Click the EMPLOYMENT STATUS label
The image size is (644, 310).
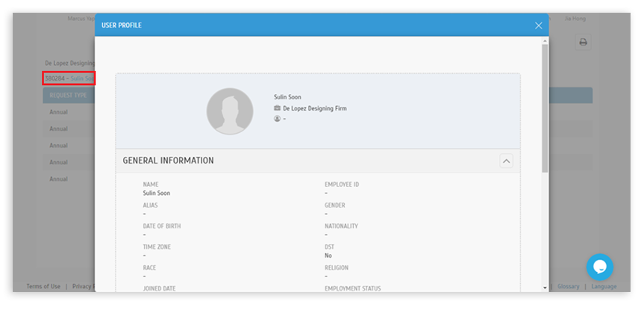pos(353,288)
